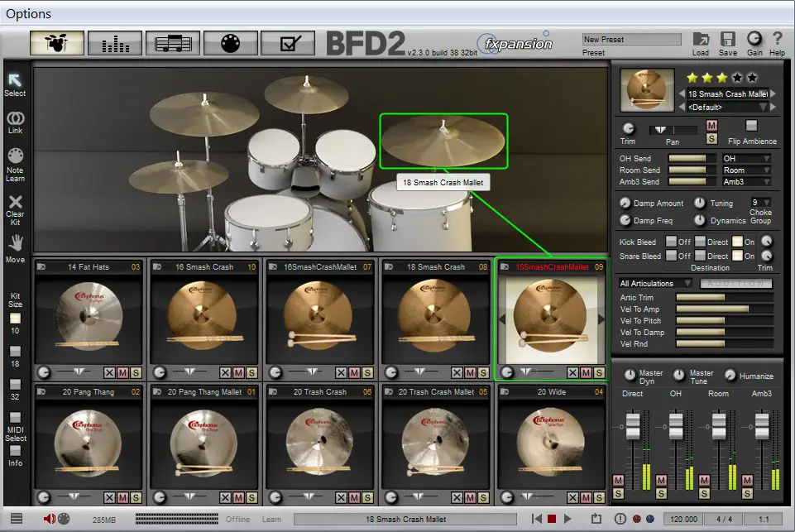Screen dimensions: 795x532
Task: Solo the OH mixer channel
Action: 661,493
